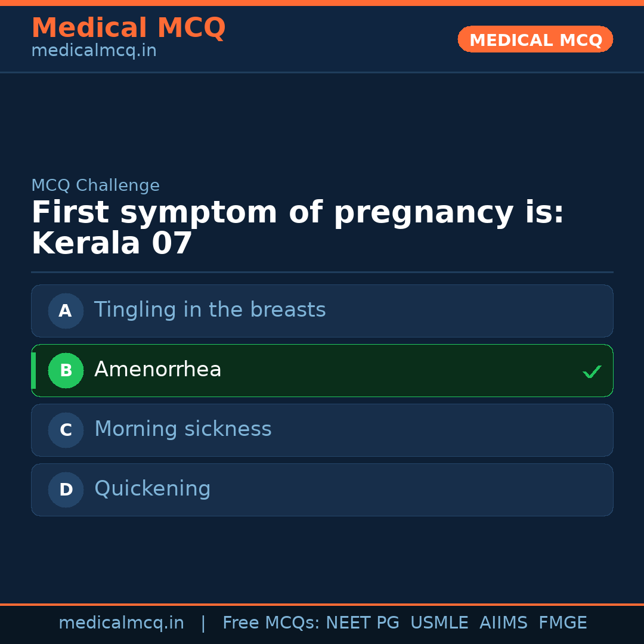The height and width of the screenshot is (644, 644).
Task: Click the question text about first pregnancy symptom
Action: 298,227
